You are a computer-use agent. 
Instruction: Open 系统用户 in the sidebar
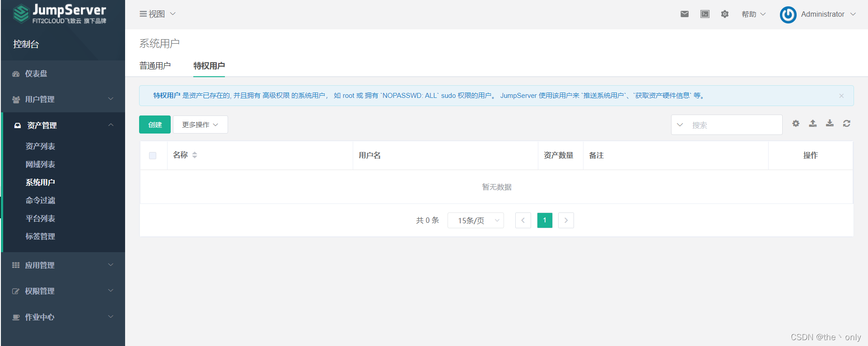(40, 182)
